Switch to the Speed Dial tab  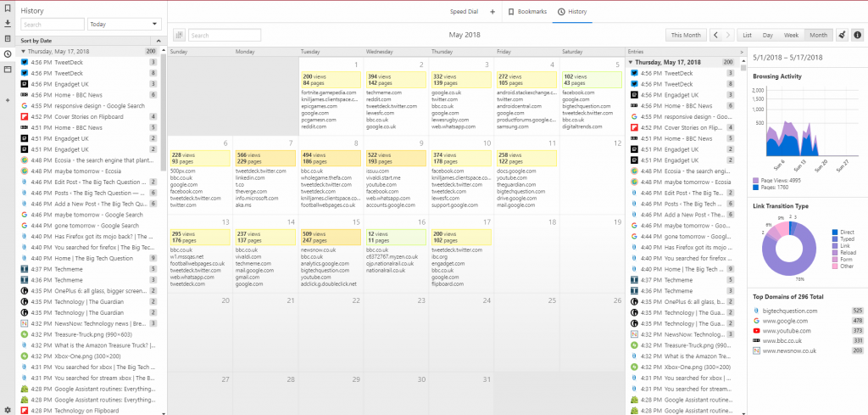[x=463, y=11]
